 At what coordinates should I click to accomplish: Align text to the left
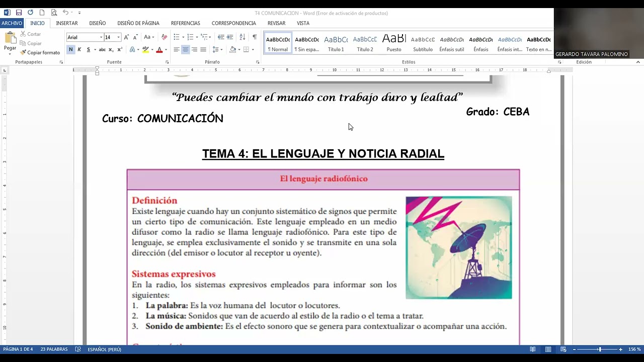(177, 50)
